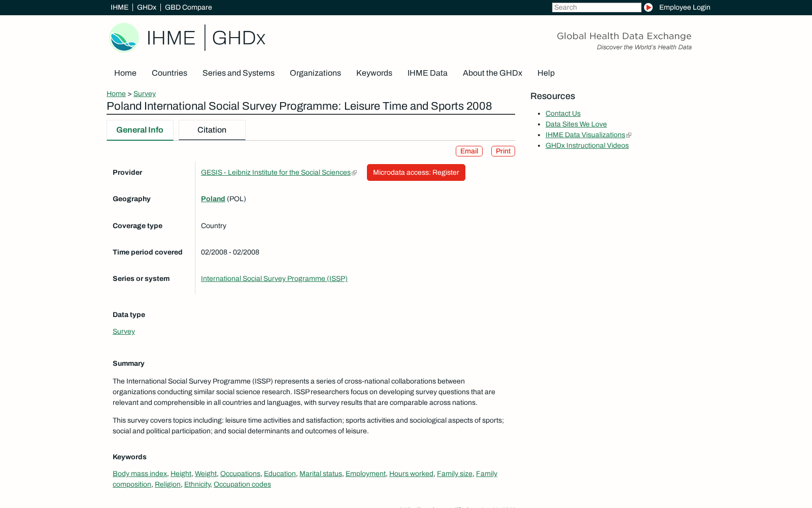
Task: Open the Religion keyword link
Action: point(167,485)
